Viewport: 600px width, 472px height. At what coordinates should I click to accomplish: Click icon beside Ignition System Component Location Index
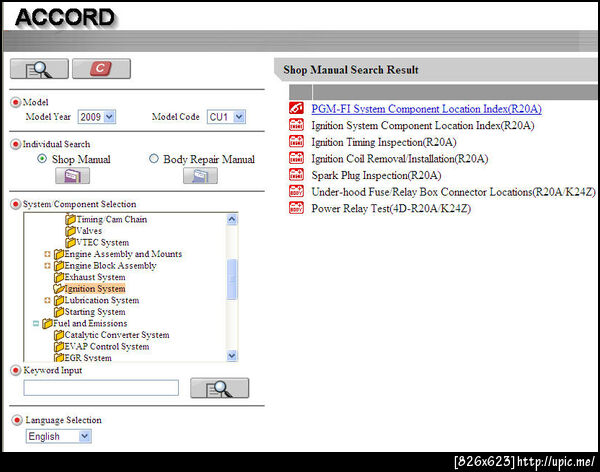coord(296,125)
